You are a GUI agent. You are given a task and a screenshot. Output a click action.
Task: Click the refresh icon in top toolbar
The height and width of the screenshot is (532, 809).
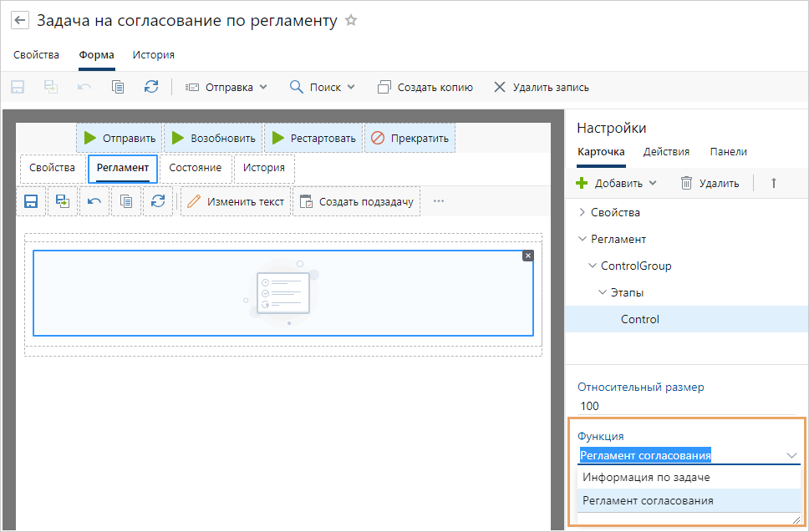(150, 87)
